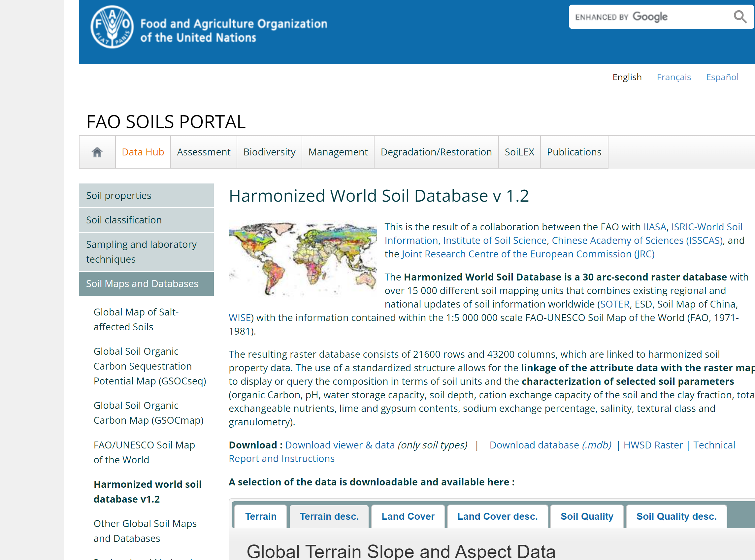
Task: Open Sampling and laboratory techniques
Action: pos(147,252)
